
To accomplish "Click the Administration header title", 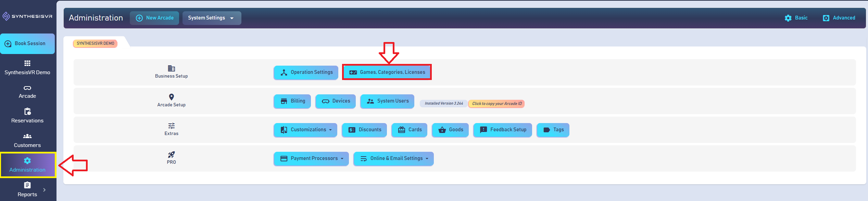I will point(96,18).
